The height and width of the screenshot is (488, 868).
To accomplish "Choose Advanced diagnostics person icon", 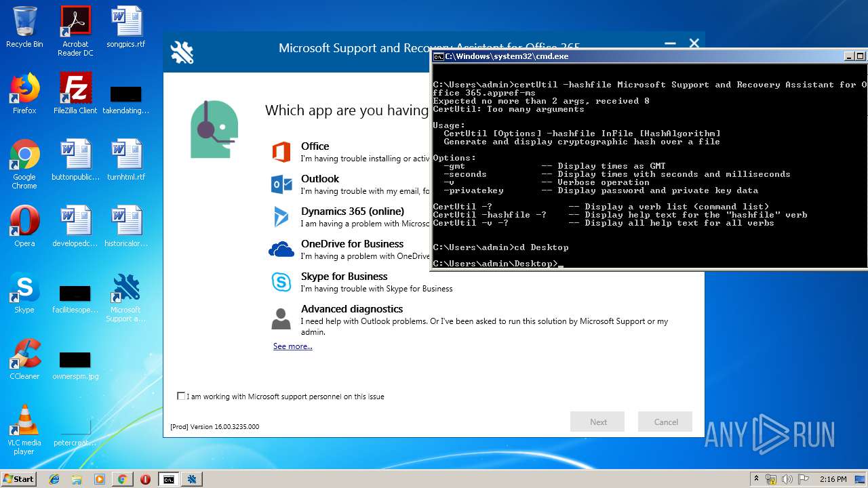I will point(281,319).
